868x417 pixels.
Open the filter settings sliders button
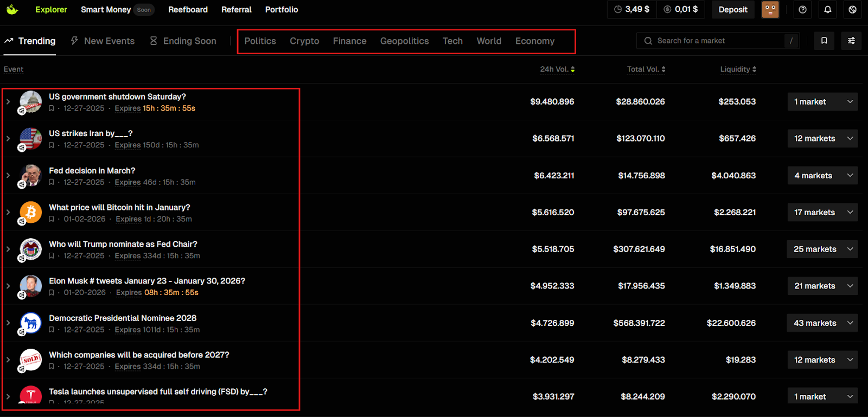851,41
